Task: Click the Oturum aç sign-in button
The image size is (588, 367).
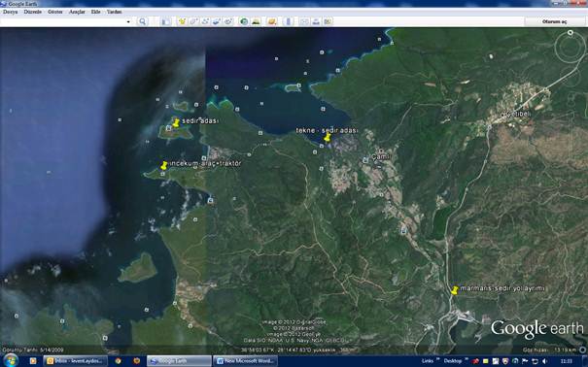Action: point(554,21)
